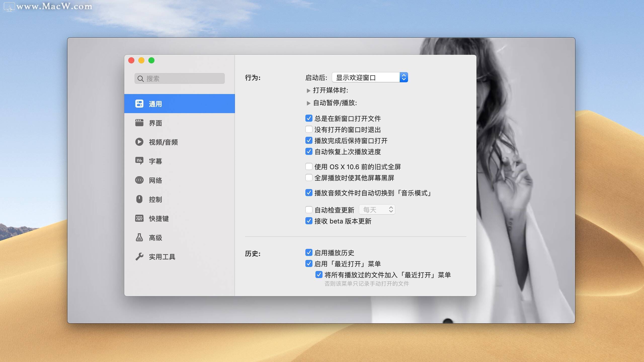
Task: Click the 实用工具 wrench icon
Action: coord(139,256)
